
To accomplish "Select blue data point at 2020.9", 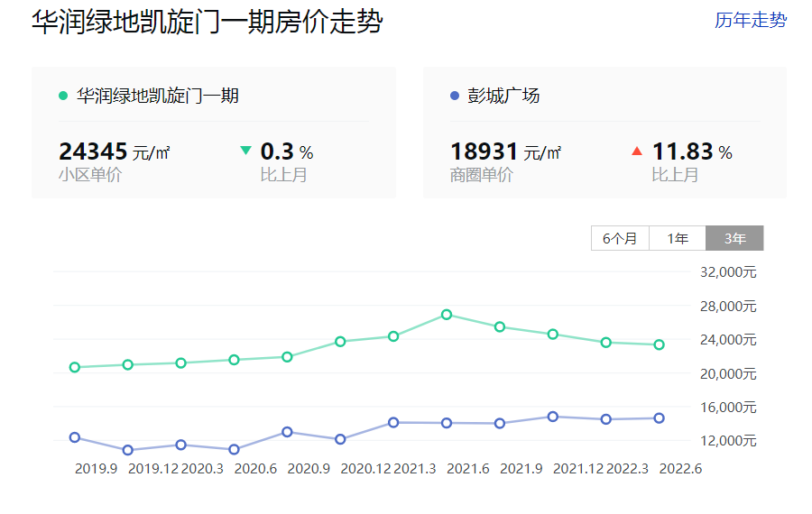I will [288, 432].
